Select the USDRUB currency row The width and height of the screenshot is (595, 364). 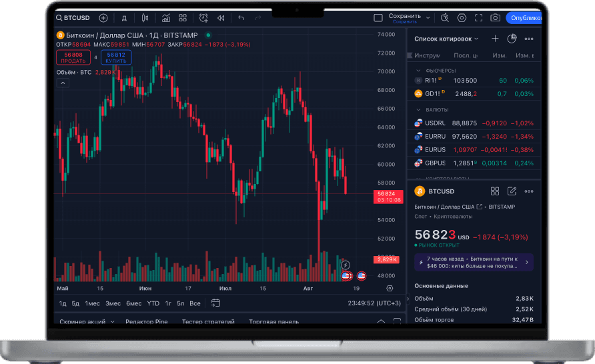pos(474,123)
